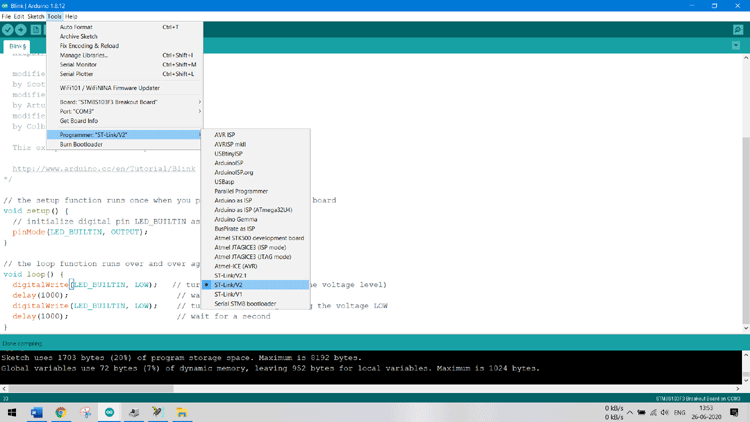Select Atmel JTAGICE3 (JTAG mode)
750x422 pixels.
(255, 256)
